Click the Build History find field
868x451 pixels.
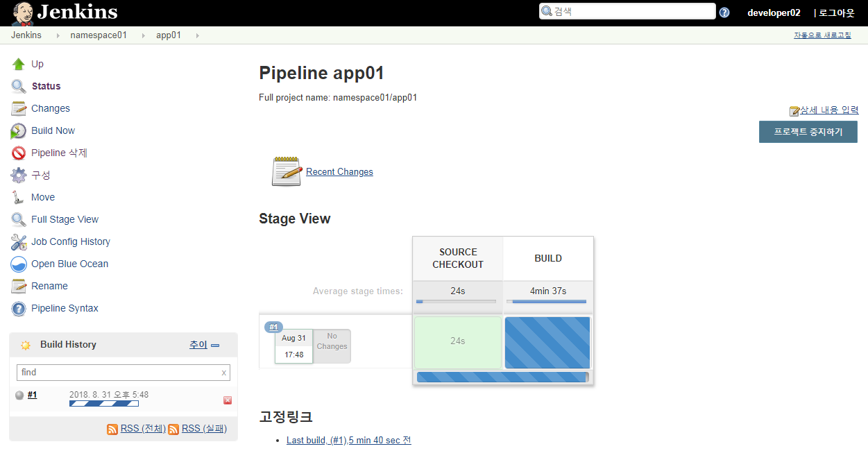click(x=124, y=373)
